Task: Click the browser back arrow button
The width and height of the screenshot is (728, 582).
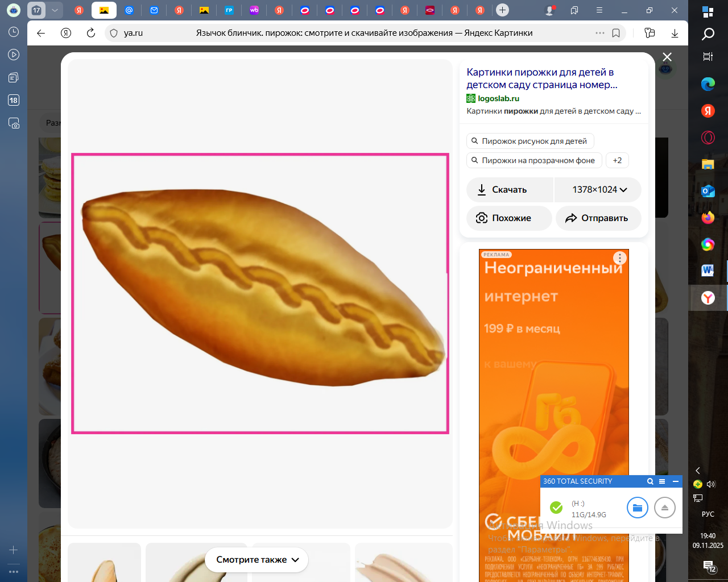Action: click(41, 33)
